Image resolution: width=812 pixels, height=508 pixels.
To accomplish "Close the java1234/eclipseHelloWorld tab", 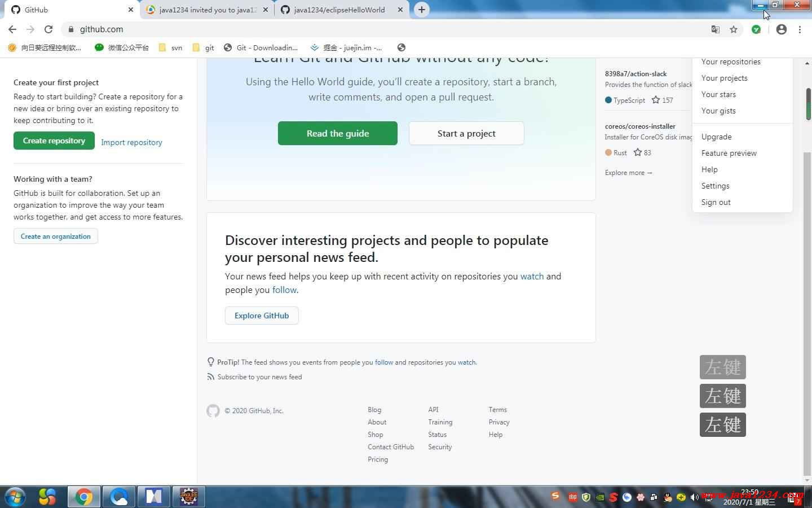I will click(x=400, y=10).
